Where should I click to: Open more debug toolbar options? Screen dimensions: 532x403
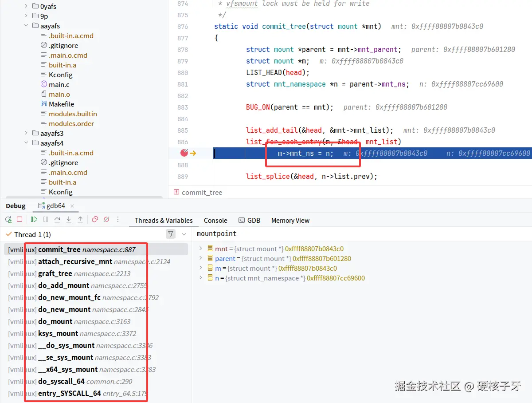pos(118,219)
